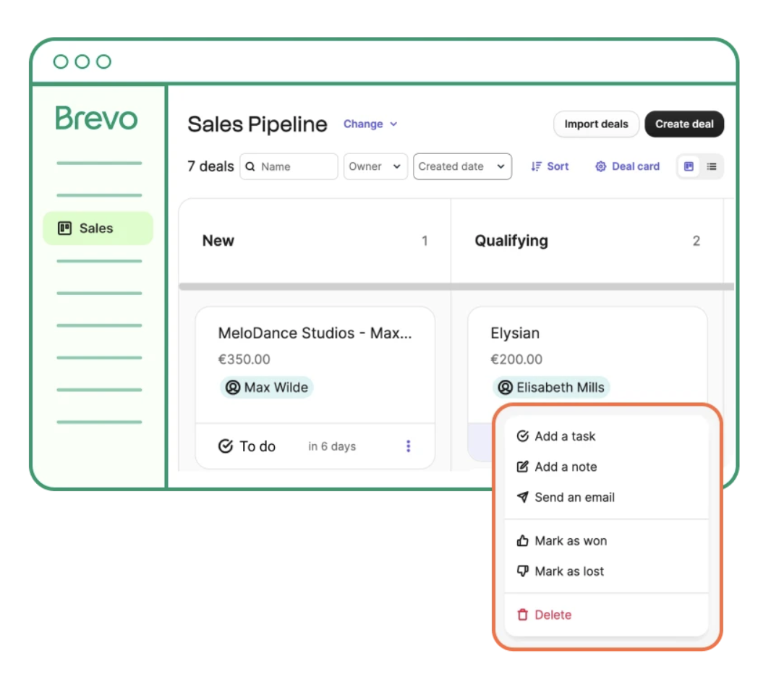
Task: Click the Create deal button
Action: (684, 124)
